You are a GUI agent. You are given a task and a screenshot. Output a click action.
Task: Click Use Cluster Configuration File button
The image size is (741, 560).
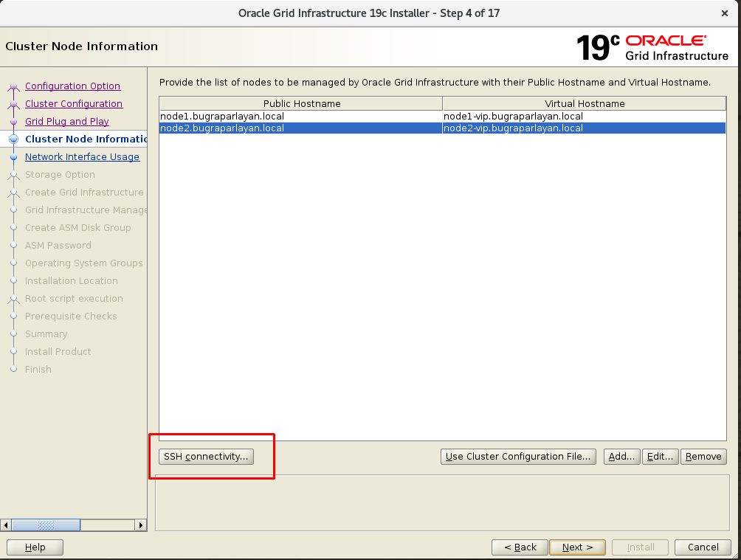(518, 457)
